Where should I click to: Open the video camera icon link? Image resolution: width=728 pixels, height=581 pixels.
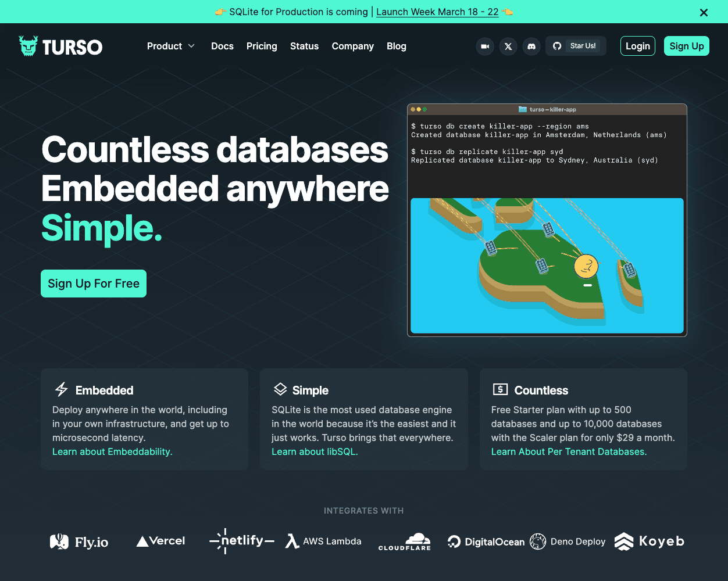point(485,46)
